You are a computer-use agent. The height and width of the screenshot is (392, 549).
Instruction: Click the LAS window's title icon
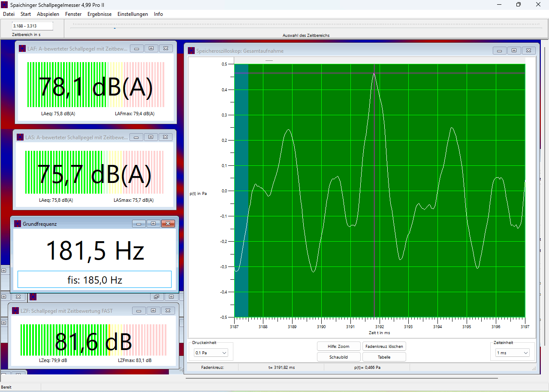coord(20,138)
